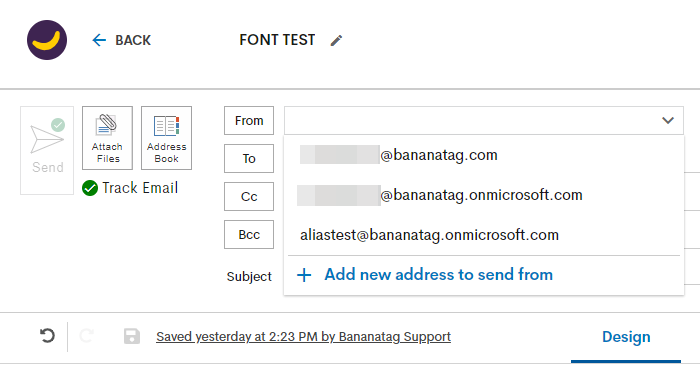
Task: Collapse the From address dropdown chevron
Action: pyautogui.click(x=668, y=121)
